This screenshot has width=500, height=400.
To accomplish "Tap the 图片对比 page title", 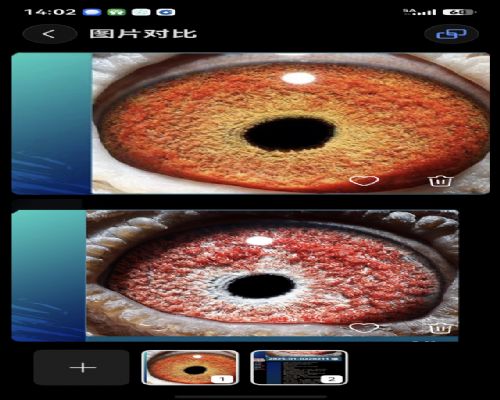I will point(143,34).
